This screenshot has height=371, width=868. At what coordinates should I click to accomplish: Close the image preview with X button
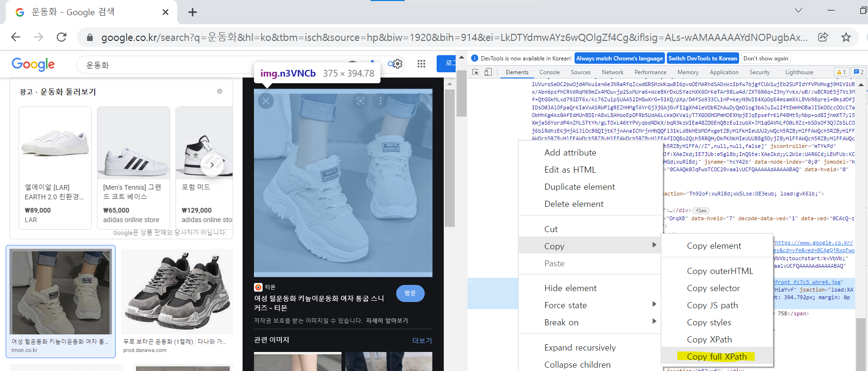pos(266,101)
